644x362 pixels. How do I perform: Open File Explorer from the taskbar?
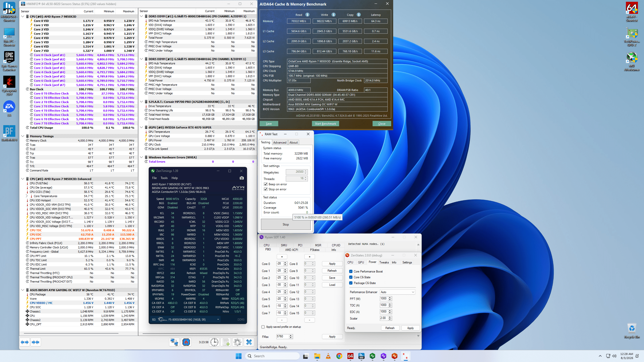[317, 356]
